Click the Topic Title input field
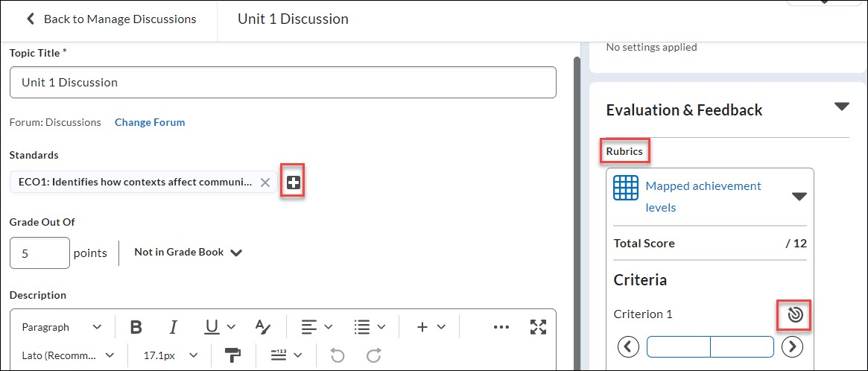The width and height of the screenshot is (868, 371). (x=283, y=83)
